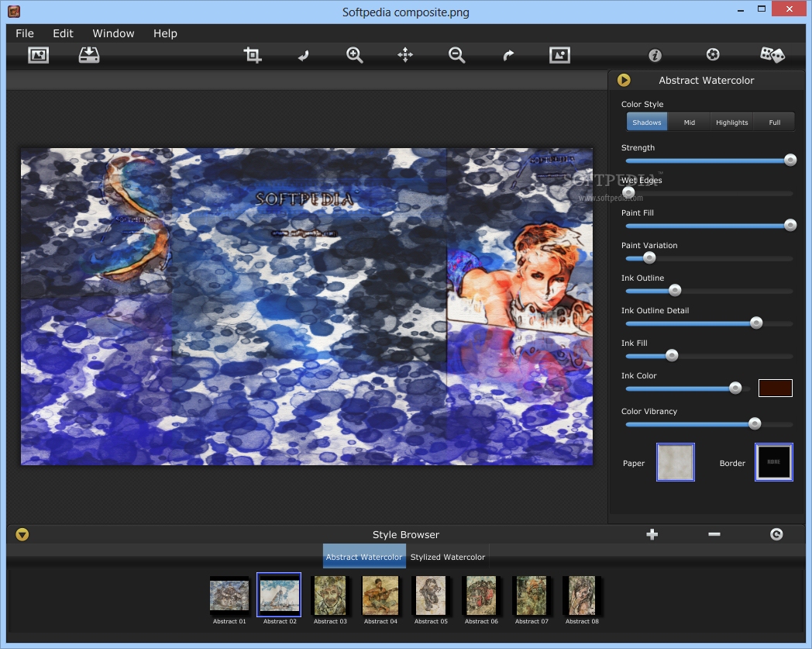
Task: Open the Window menu
Action: [x=113, y=33]
